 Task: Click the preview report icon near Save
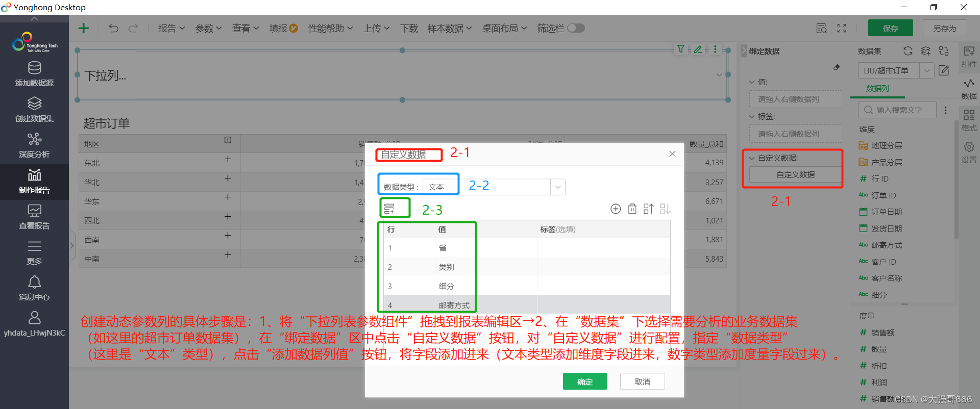(821, 29)
